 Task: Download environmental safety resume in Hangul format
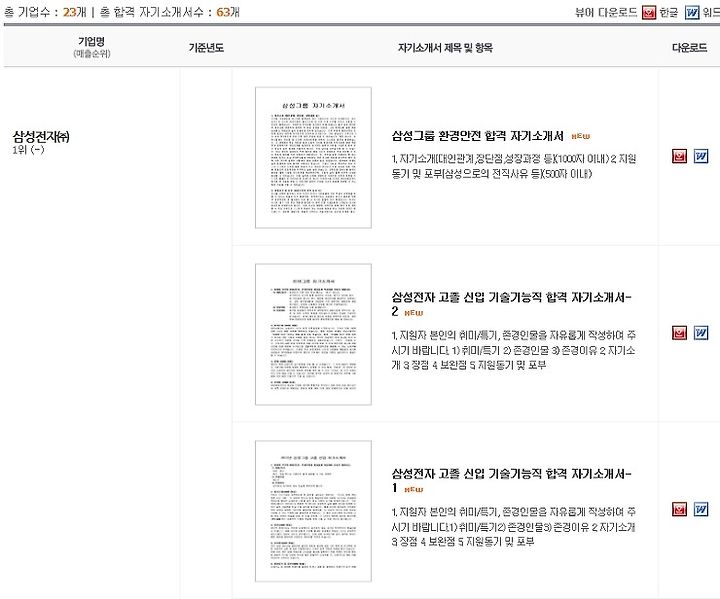pyautogui.click(x=680, y=156)
